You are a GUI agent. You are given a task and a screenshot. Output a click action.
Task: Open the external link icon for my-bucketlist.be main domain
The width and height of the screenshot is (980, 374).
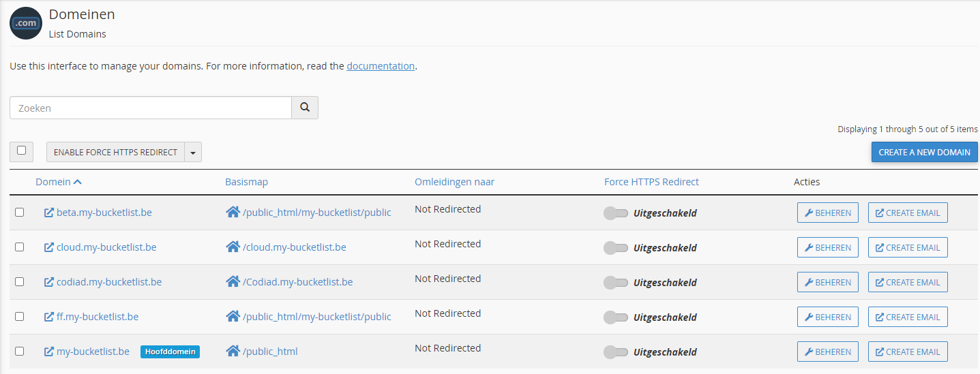pos(49,352)
